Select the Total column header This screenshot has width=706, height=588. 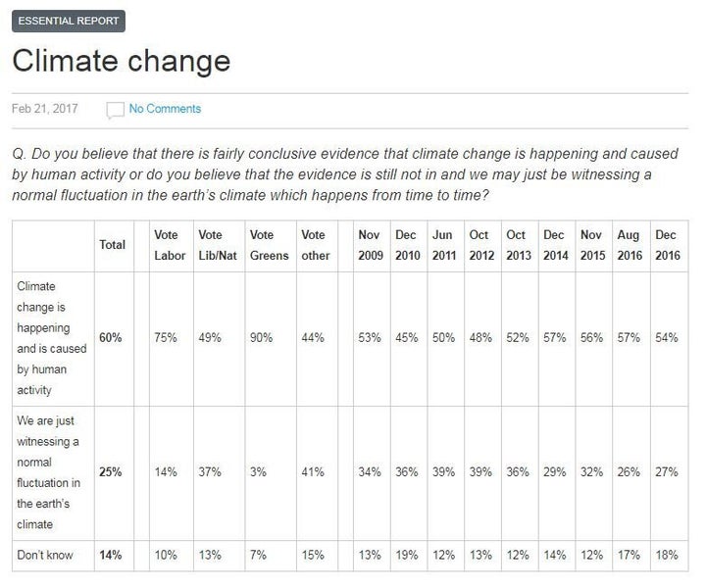pos(112,245)
